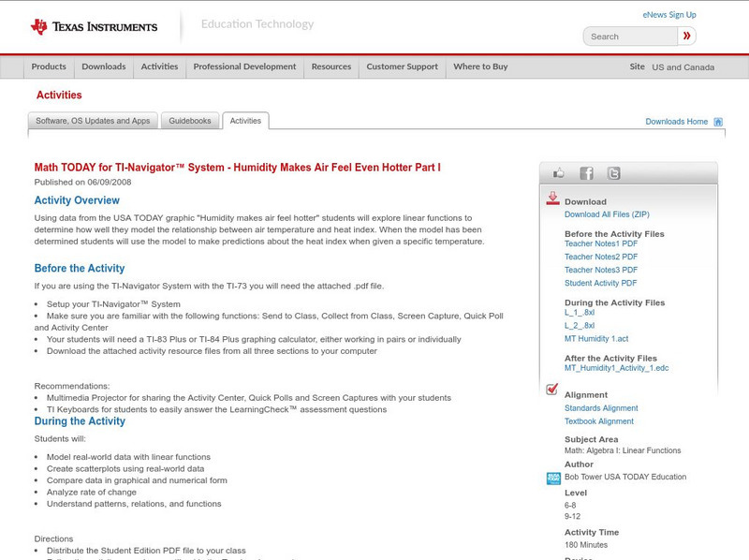This screenshot has width=749, height=560.
Task: Follow the eNews Sign Up link
Action: pos(669,15)
